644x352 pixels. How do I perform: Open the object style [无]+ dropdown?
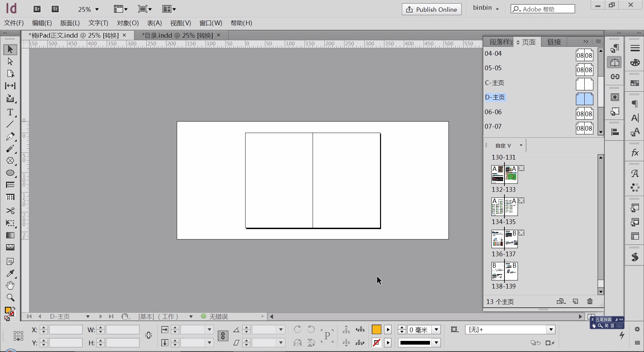[x=551, y=330]
